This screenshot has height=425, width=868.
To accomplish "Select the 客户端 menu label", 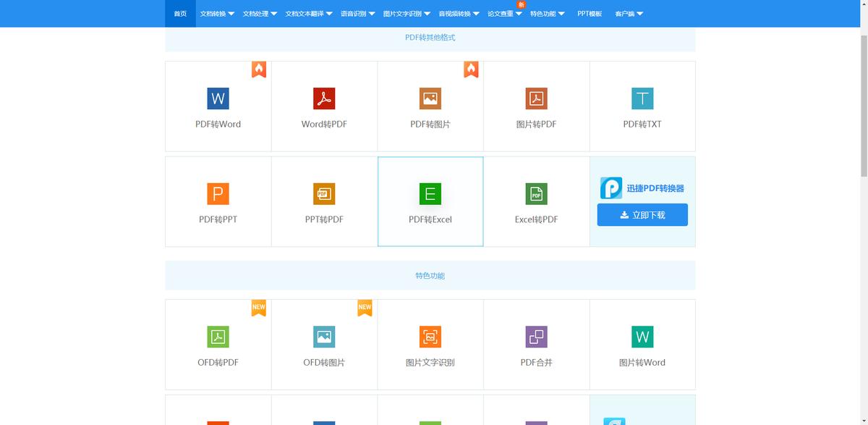I will (624, 14).
